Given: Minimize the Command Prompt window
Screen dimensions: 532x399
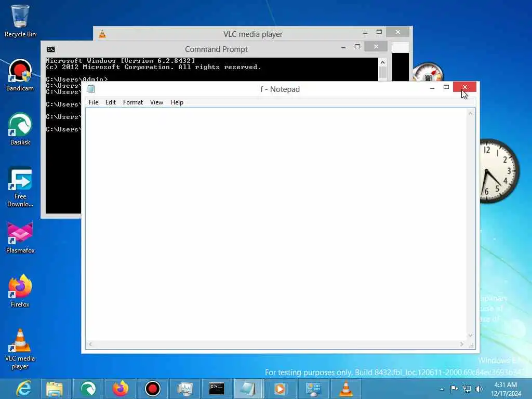Looking at the screenshot, I should click(x=343, y=46).
